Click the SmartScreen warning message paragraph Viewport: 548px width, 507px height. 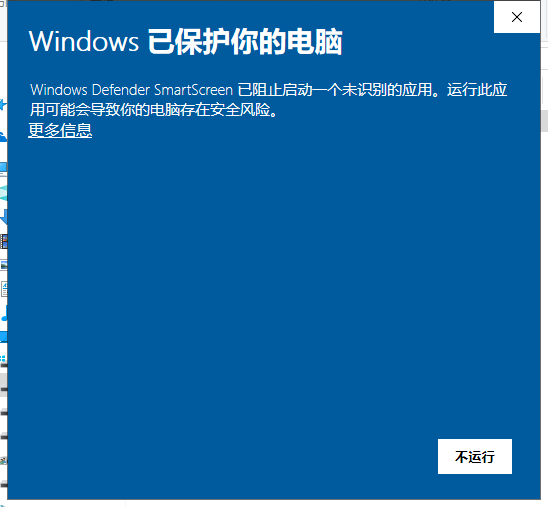tap(268, 100)
